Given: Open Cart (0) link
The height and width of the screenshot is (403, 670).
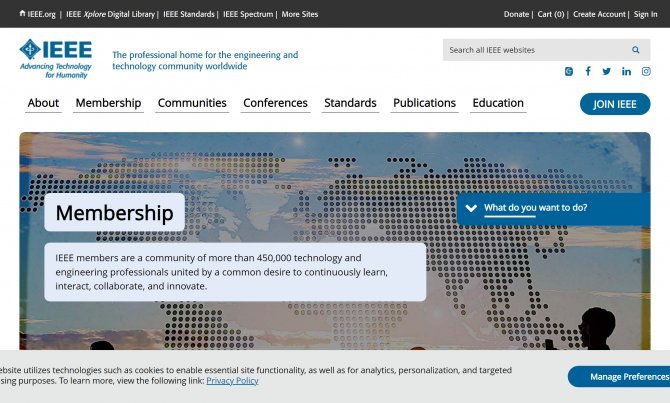Looking at the screenshot, I should [x=550, y=14].
